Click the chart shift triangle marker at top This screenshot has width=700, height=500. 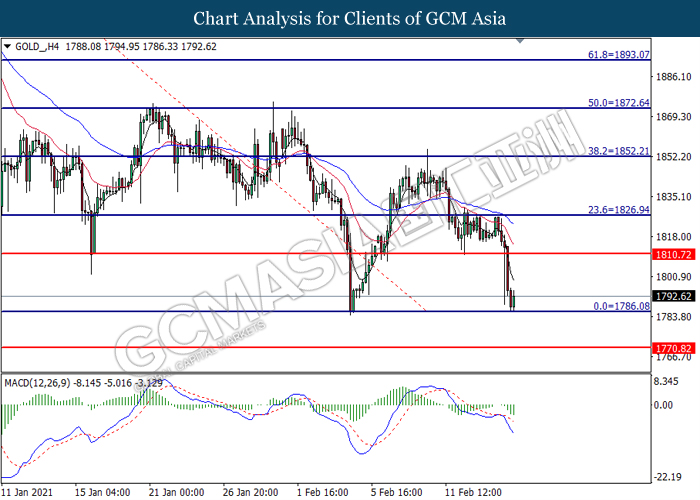520,41
